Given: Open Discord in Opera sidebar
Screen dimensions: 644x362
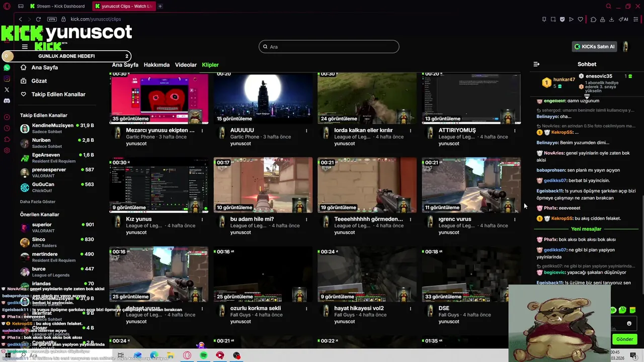Looking at the screenshot, I should pyautogui.click(x=7, y=101).
